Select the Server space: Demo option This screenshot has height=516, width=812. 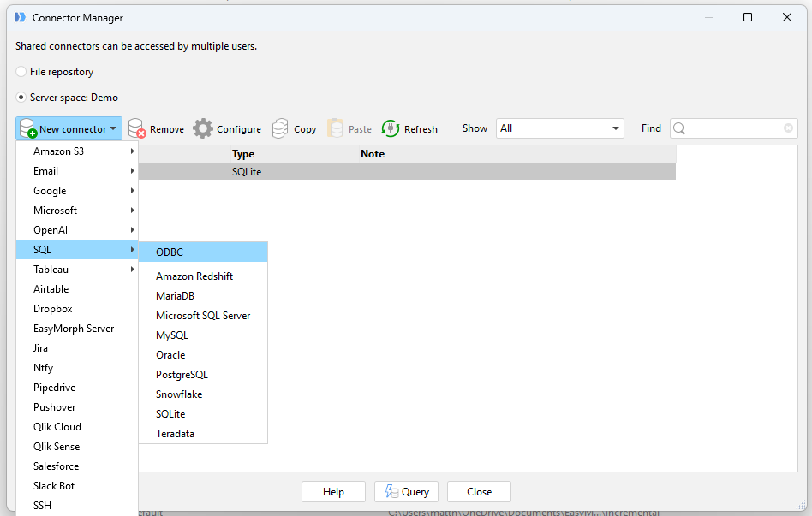click(x=21, y=98)
